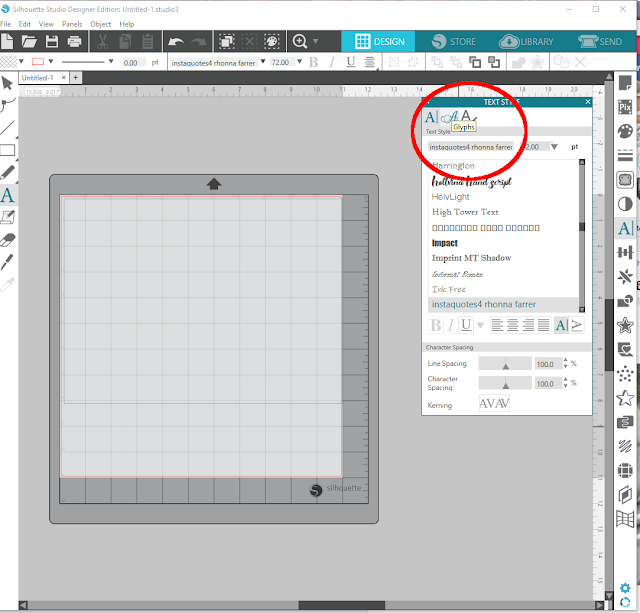Click the Zoom magnifier icon
640x613 pixels.
[x=300, y=41]
